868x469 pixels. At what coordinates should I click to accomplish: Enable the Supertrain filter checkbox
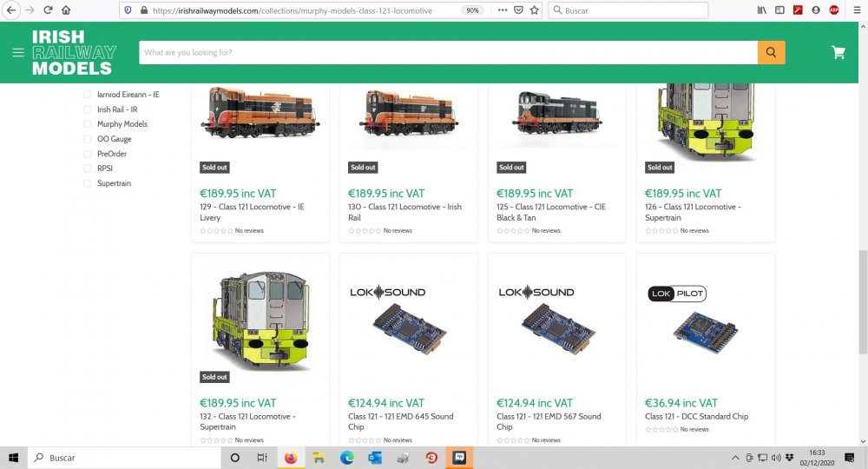[87, 183]
